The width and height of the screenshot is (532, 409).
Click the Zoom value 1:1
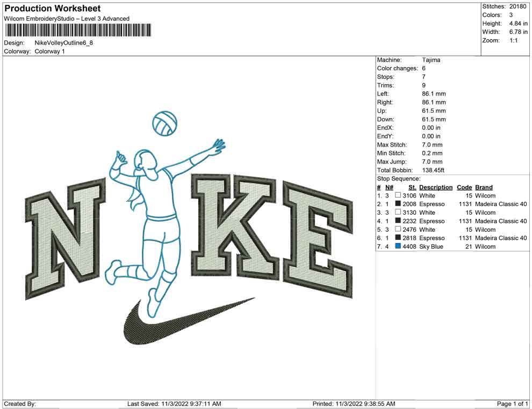point(513,40)
